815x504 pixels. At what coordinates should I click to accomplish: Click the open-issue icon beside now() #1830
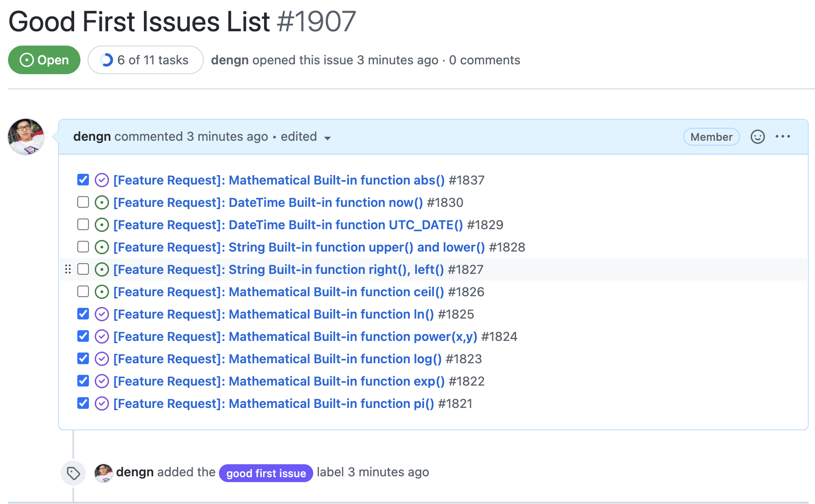click(102, 202)
